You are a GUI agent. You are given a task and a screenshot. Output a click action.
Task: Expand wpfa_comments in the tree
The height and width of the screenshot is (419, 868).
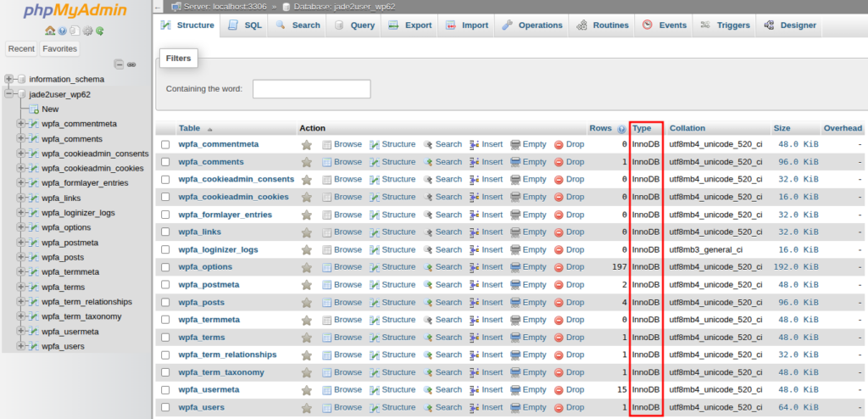coord(21,138)
